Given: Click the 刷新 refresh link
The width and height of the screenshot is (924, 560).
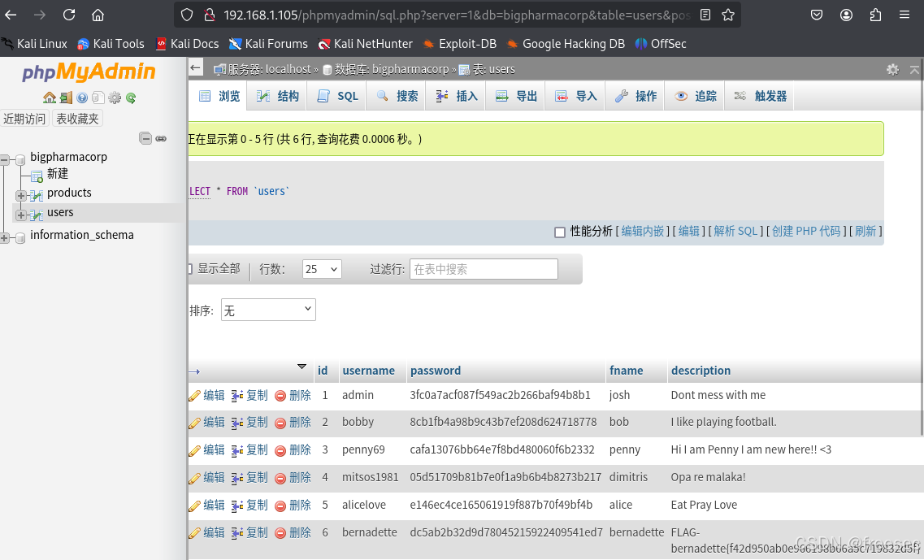Looking at the screenshot, I should click(865, 231).
